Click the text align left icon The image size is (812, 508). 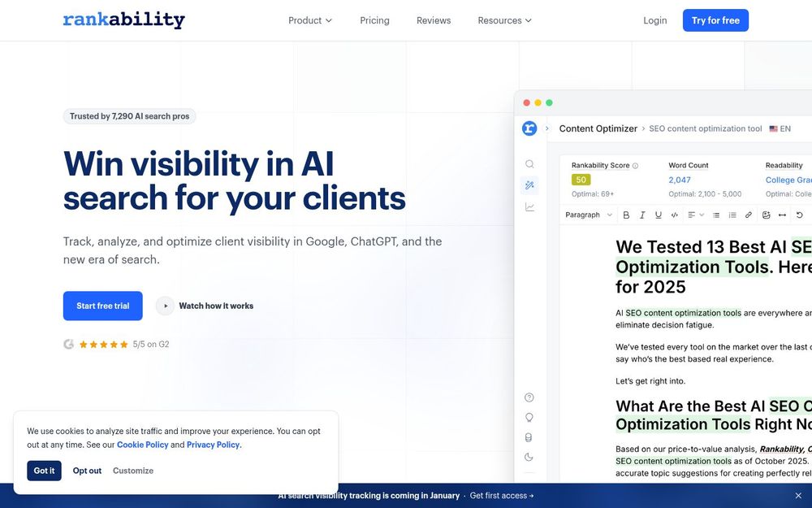(x=691, y=215)
